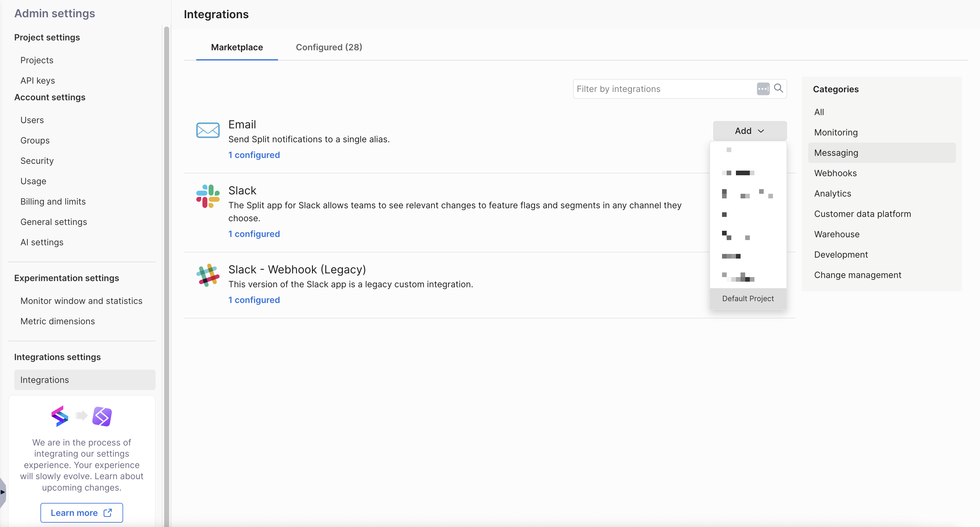Click the purple Harness logo icon
Viewport: 980px width, 527px height.
102,416
